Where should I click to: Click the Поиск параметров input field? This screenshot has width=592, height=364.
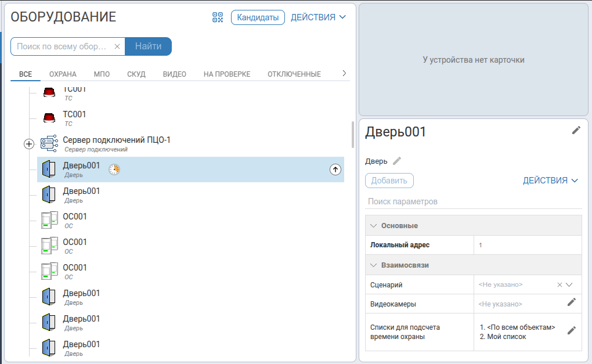click(x=473, y=201)
